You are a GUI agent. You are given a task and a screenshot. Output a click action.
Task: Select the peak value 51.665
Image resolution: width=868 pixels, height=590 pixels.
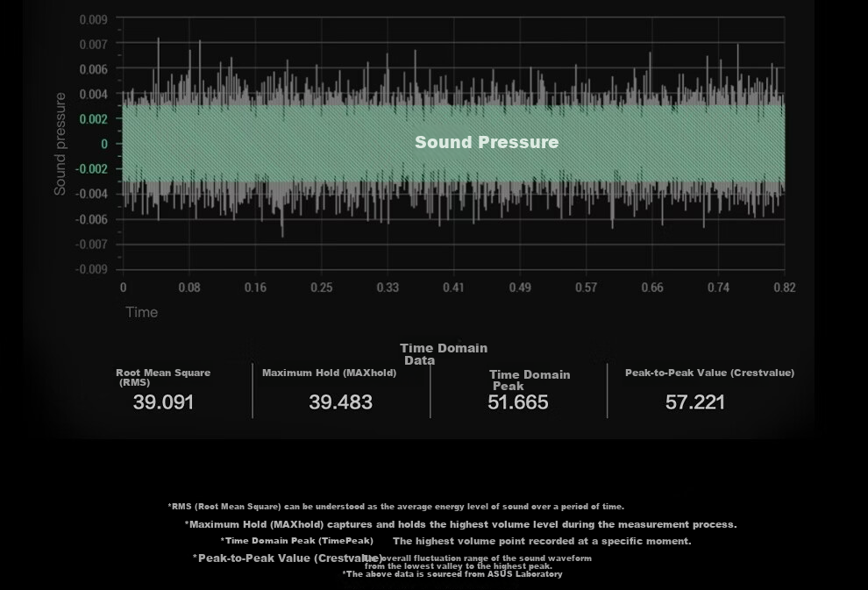[518, 402]
